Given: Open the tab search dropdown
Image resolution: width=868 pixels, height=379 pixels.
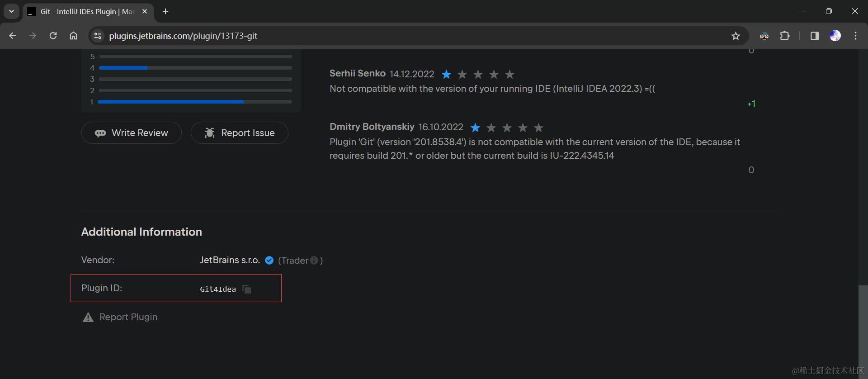Looking at the screenshot, I should [x=11, y=11].
